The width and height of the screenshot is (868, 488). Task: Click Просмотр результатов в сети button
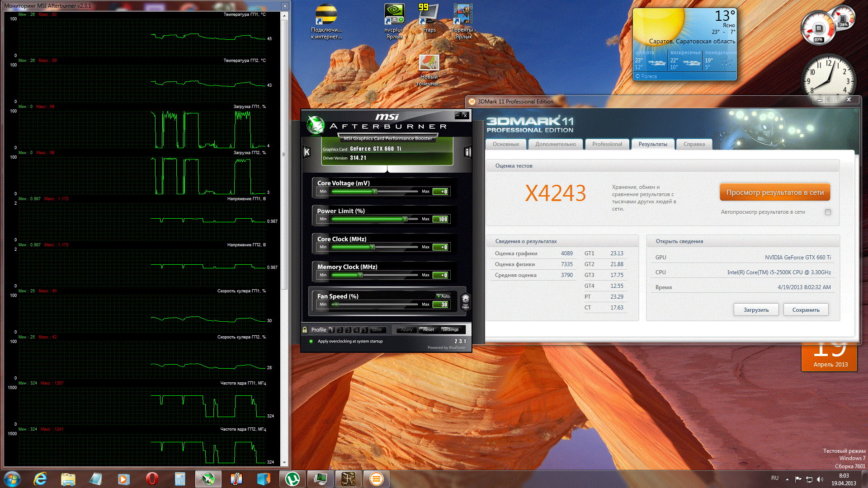coord(774,192)
